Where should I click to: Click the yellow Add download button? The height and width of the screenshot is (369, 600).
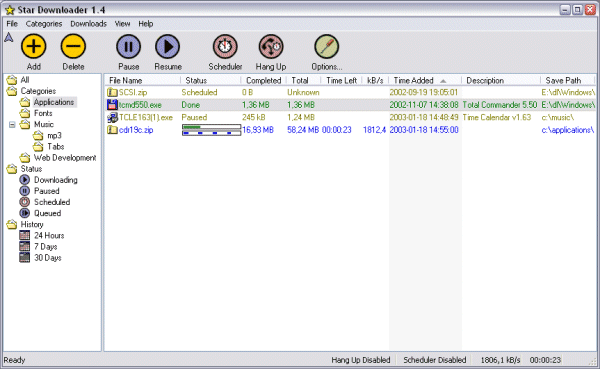pos(34,46)
